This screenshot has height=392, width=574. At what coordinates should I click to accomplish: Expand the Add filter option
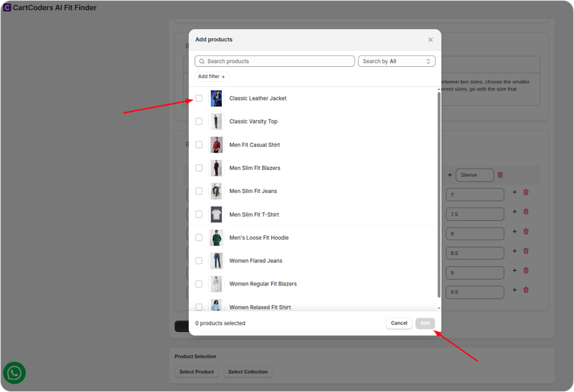[x=212, y=76]
